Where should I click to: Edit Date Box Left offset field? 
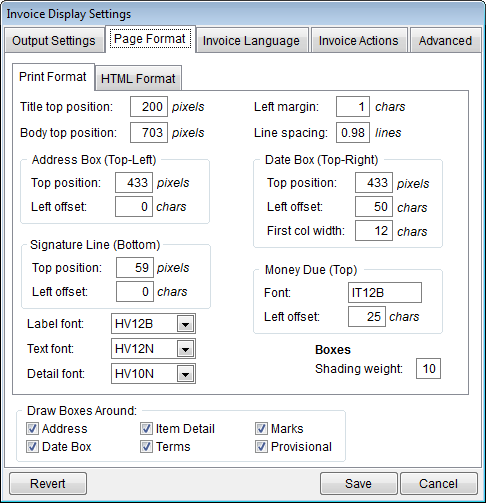(374, 207)
